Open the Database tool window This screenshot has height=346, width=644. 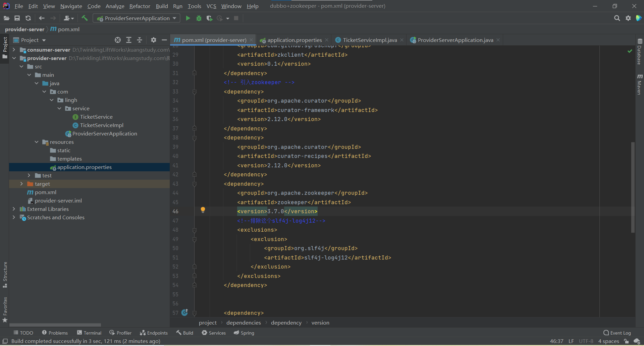point(640,52)
